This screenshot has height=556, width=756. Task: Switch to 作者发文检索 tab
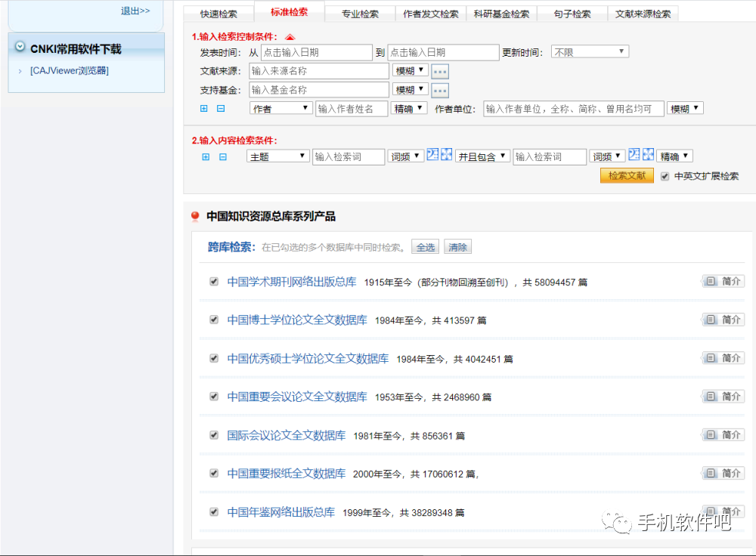(x=431, y=14)
